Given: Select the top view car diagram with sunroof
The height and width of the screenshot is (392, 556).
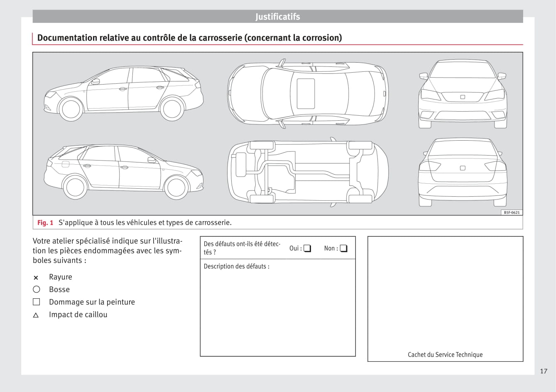Looking at the screenshot, I should (308, 93).
